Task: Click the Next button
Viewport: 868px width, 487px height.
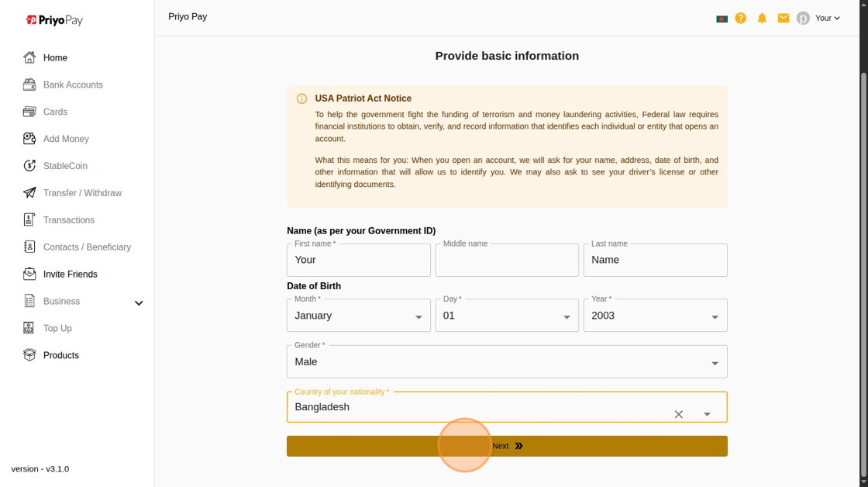Action: 507,446
